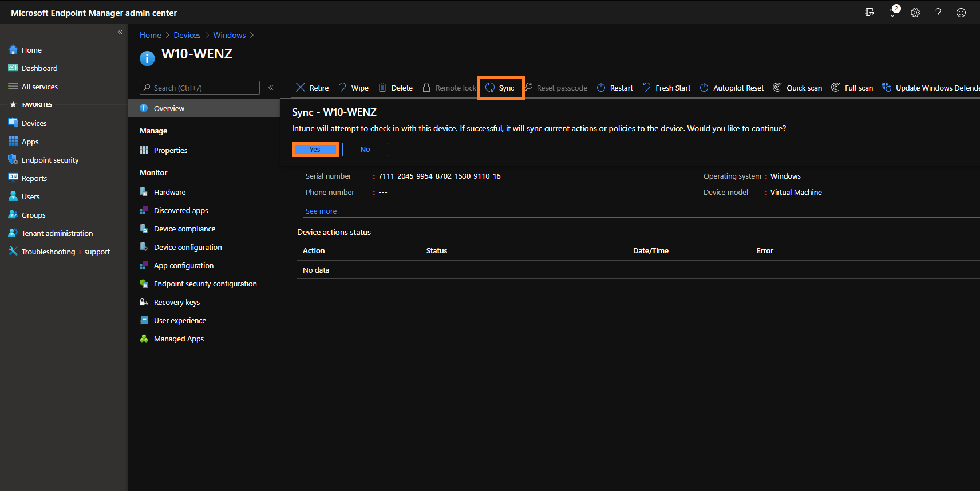Click the W10-WENZ info icon
Image resolution: width=980 pixels, height=491 pixels.
pyautogui.click(x=147, y=58)
